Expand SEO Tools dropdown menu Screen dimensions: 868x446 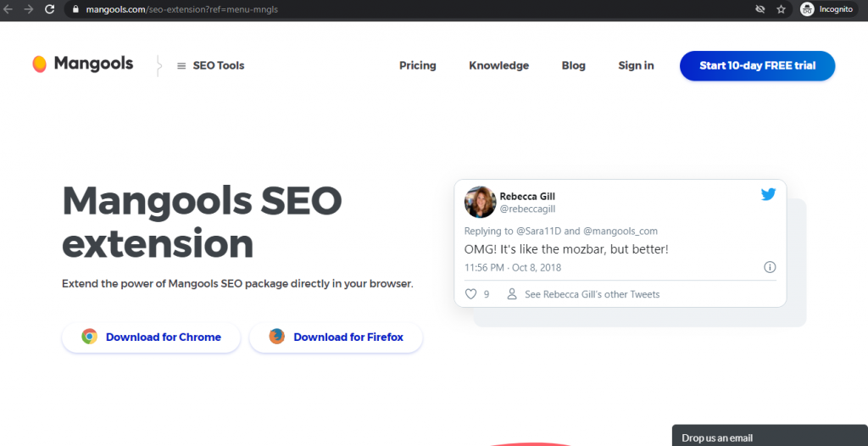tap(210, 66)
